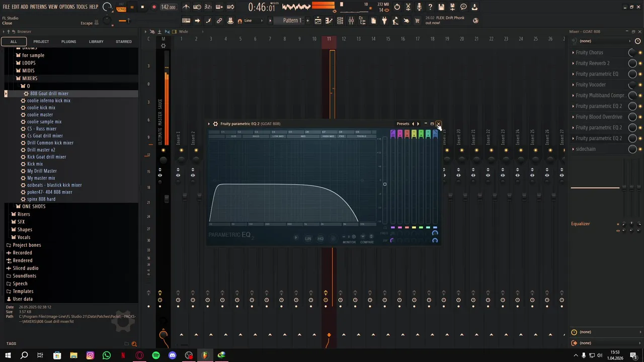Click the save project icon
The width and height of the screenshot is (644, 362).
(441, 7)
